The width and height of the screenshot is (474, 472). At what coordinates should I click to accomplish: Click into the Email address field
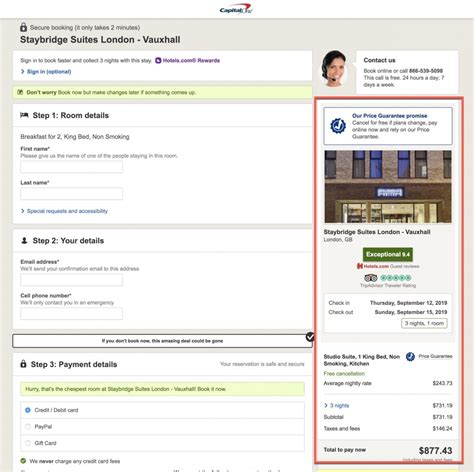(72, 280)
